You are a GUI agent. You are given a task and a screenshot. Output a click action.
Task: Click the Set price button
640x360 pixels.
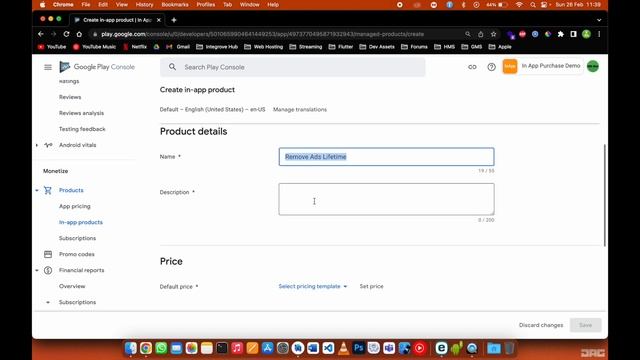371,287
